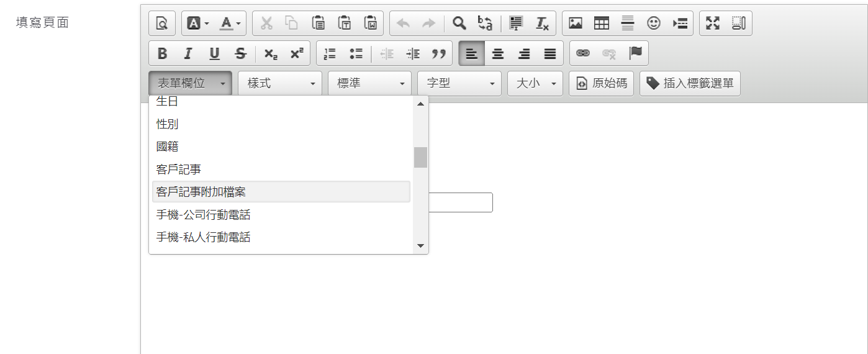Insert a table using the table icon

601,23
